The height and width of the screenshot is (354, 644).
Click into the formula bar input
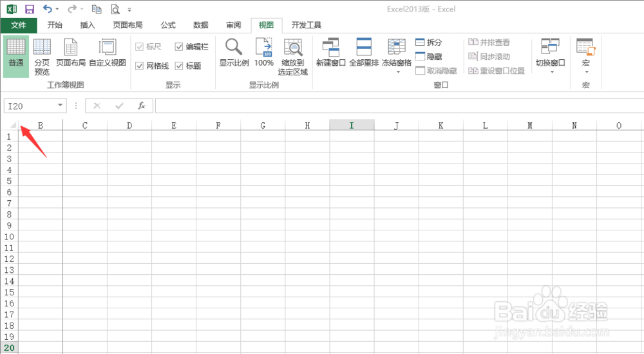click(x=399, y=106)
